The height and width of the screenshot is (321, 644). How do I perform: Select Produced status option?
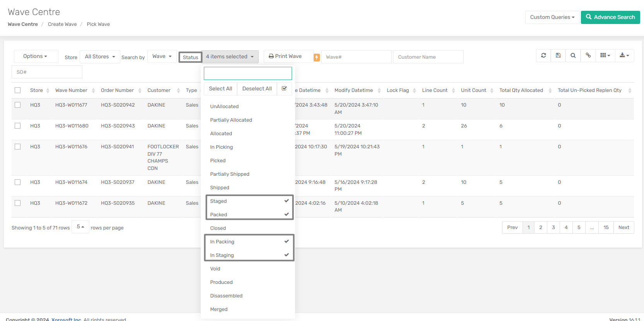[x=248, y=282]
